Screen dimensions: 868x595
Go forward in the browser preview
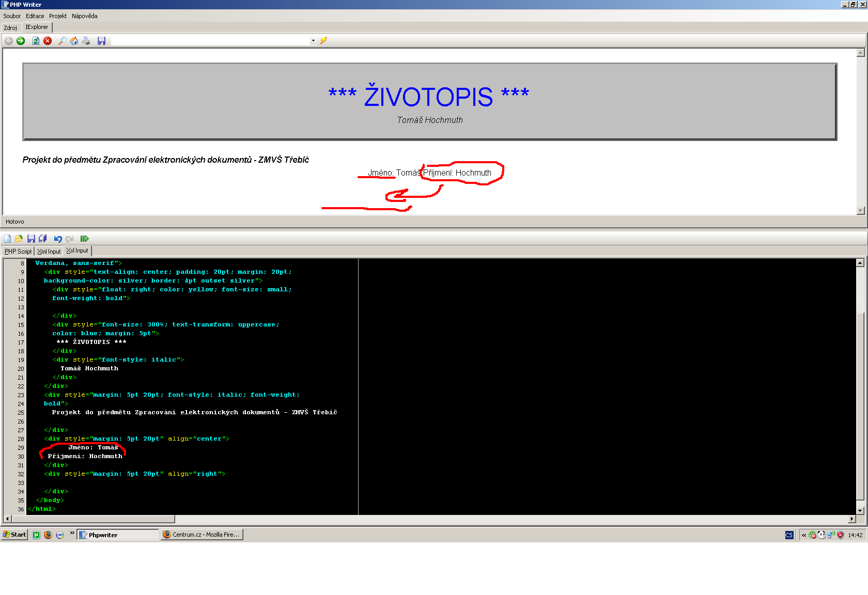[x=21, y=41]
